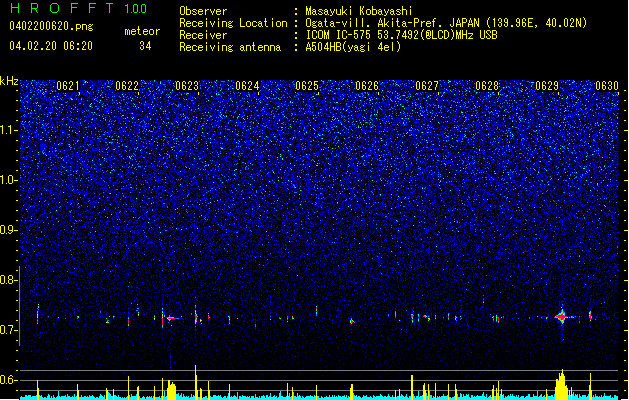This screenshot has height=400, width=629.
Task: Click the bright red meteor echo near 0629
Action: point(562,317)
